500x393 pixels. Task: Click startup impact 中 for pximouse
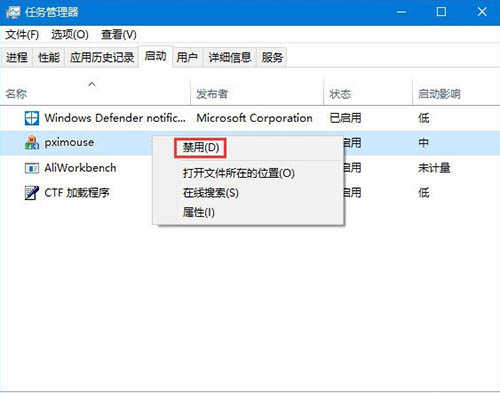point(424,143)
